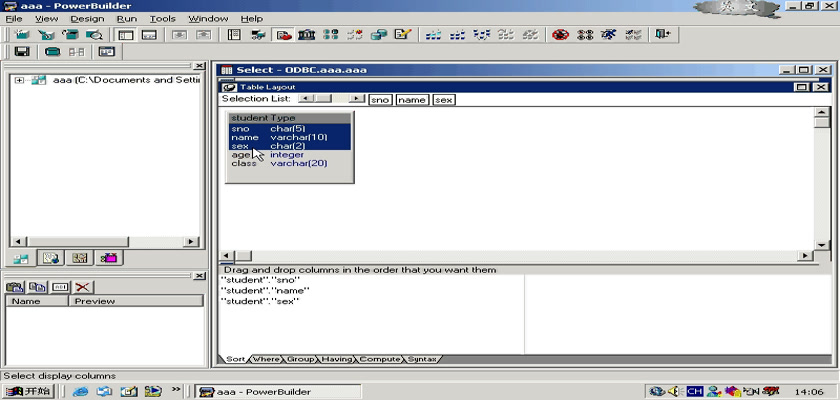This screenshot has height=400, width=840.
Task: Click the Clip window paste icon
Action: point(14,287)
